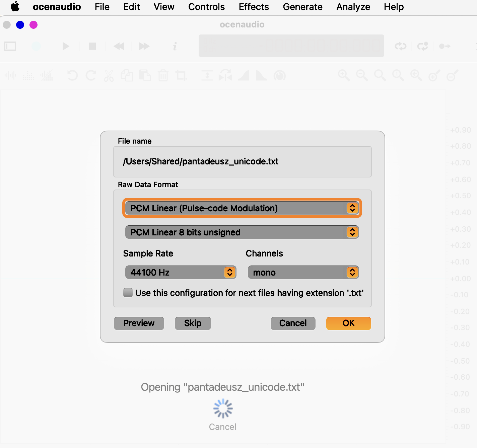The height and width of the screenshot is (448, 477).
Task: Select waveform view icon
Action: [10, 76]
